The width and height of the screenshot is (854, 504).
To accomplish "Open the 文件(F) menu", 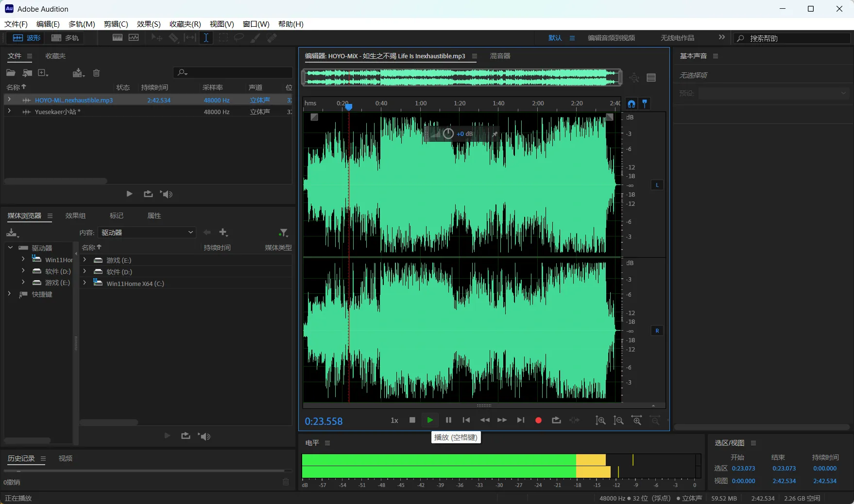I will tap(16, 24).
